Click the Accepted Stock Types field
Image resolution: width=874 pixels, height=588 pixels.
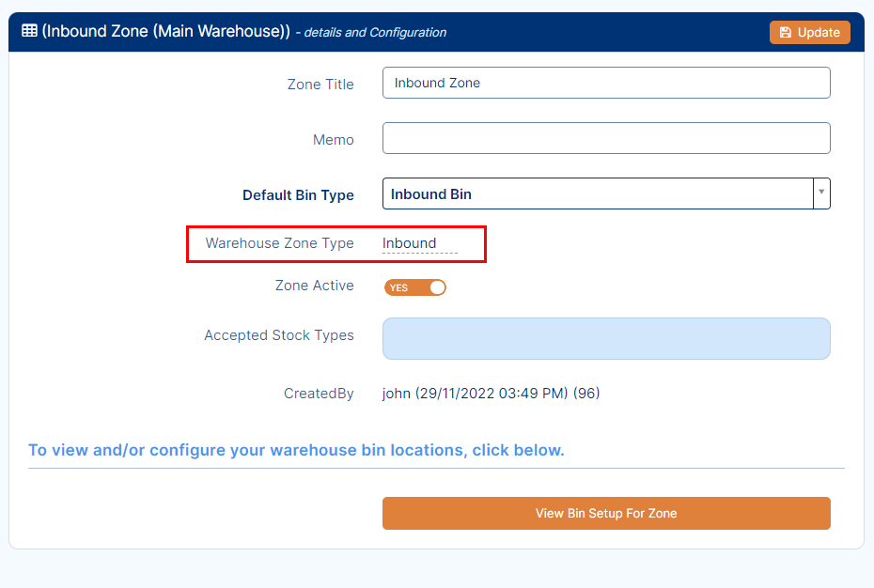click(x=606, y=338)
